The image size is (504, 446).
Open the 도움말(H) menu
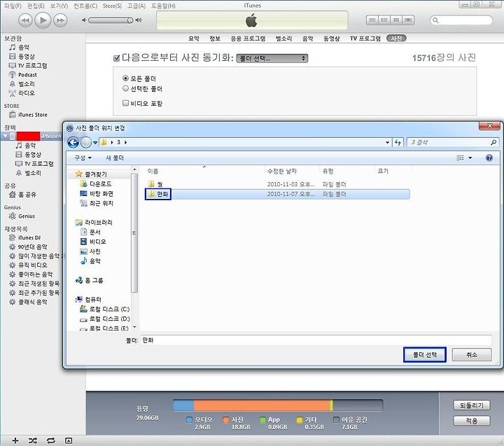click(x=163, y=6)
